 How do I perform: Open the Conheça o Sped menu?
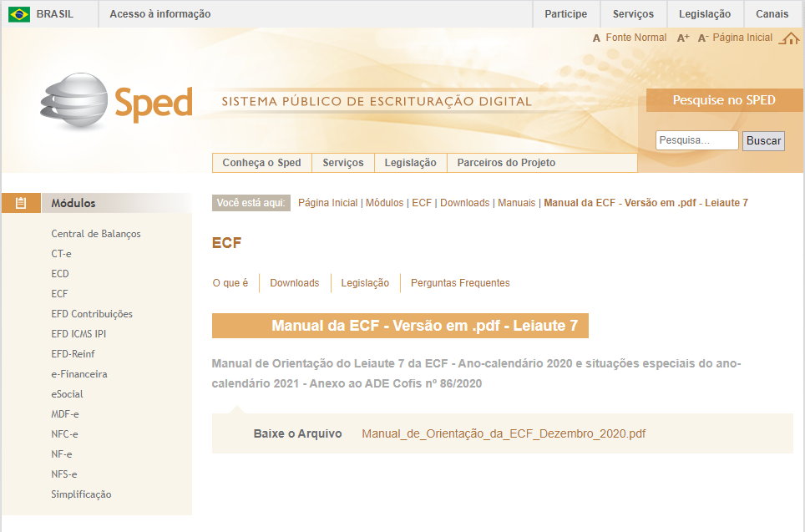pyautogui.click(x=262, y=163)
